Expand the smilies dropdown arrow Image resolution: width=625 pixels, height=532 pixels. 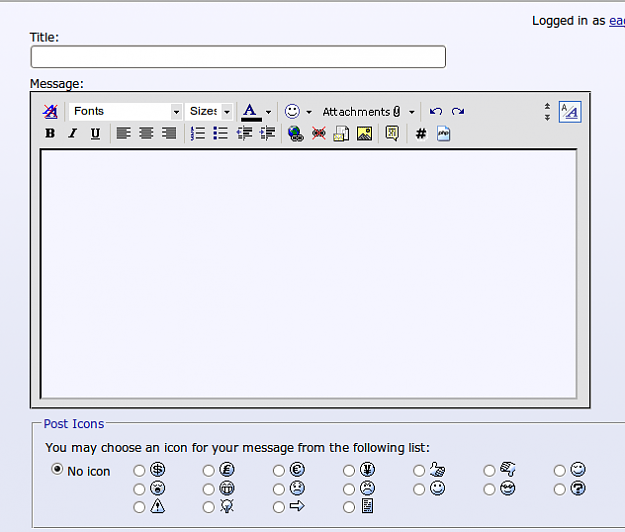[x=309, y=112]
